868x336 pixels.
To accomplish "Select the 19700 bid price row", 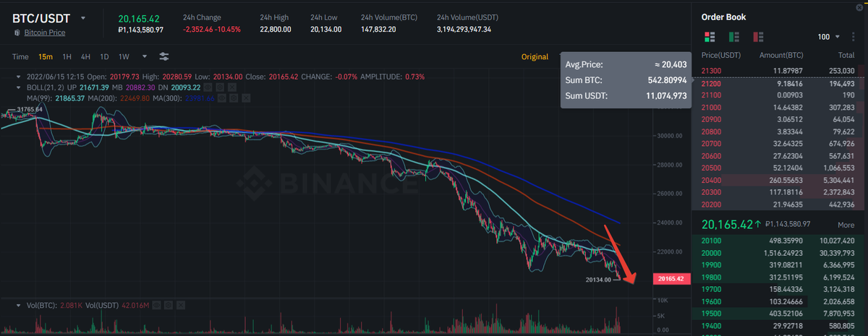I will pyautogui.click(x=780, y=290).
